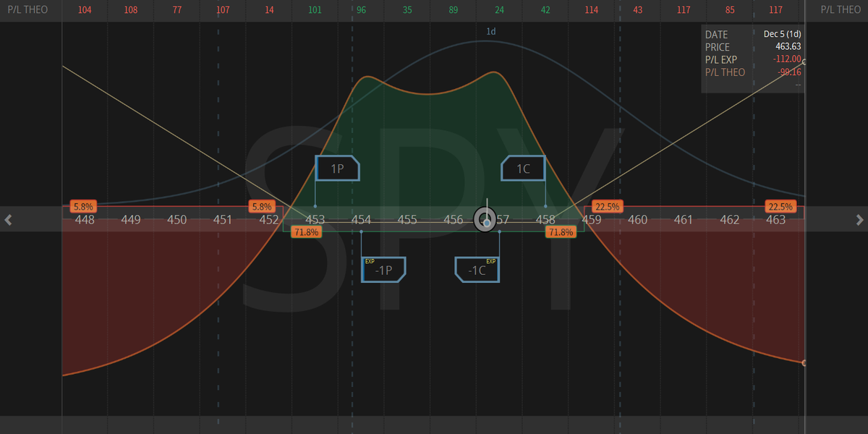Click the 114 P/L theo value
Screen dimensions: 868x434
click(x=592, y=11)
